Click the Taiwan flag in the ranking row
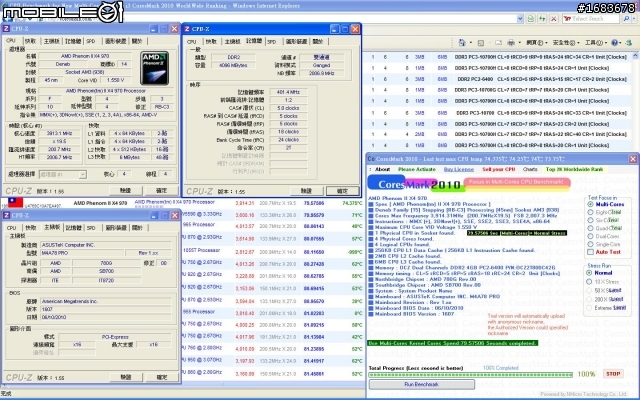Image resolution: width=640 pixels, height=400 pixels. point(16,202)
